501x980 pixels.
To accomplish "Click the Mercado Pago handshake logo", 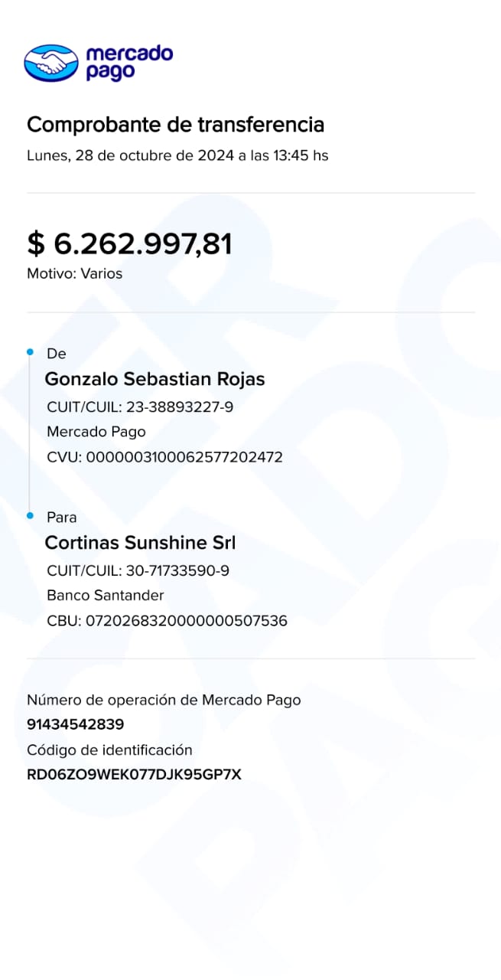I will tap(51, 63).
